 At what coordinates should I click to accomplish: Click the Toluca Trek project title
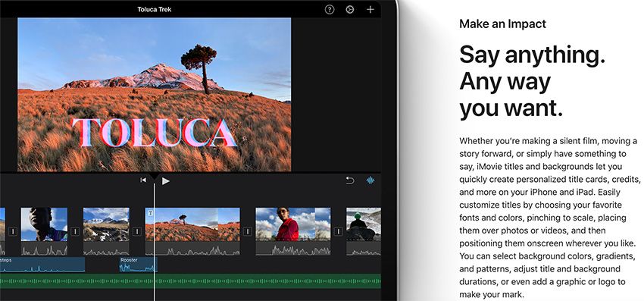click(x=155, y=9)
